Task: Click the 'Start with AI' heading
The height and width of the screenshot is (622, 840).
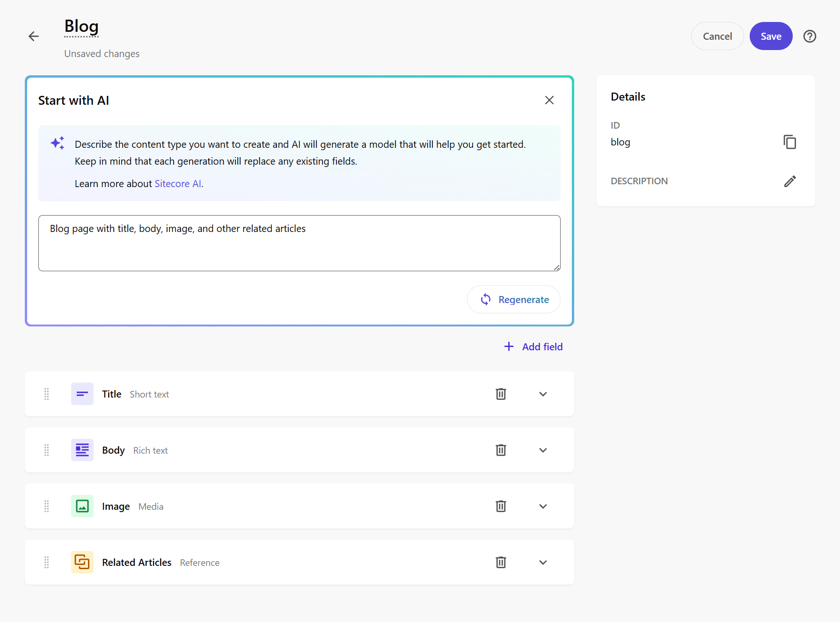Action: 73,101
